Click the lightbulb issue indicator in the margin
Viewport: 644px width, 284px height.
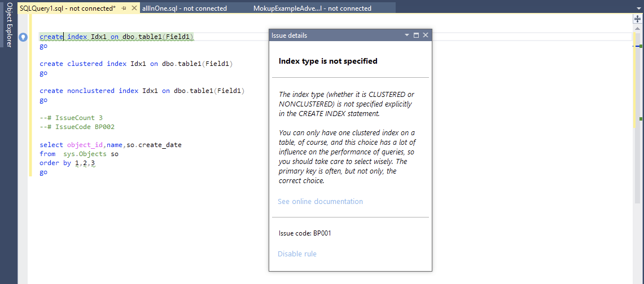point(23,37)
